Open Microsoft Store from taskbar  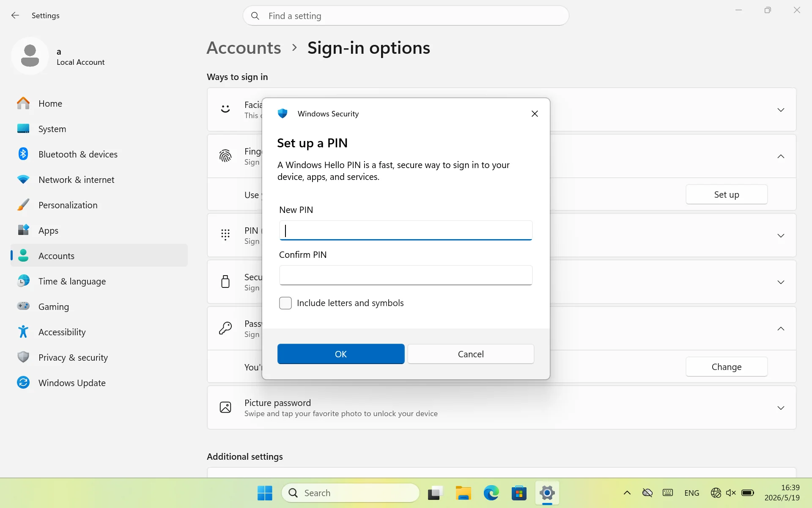tap(519, 493)
